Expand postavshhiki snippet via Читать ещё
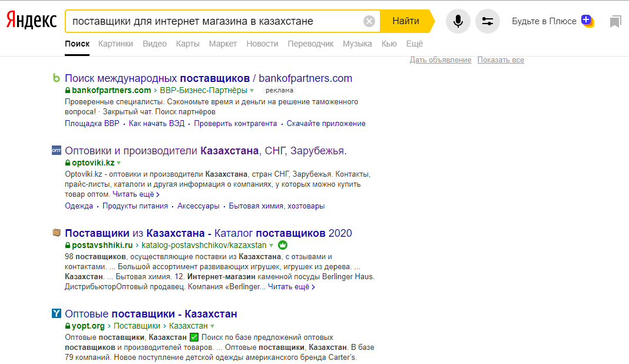Image resolution: width=629 pixels, height=364 pixels. pos(291,286)
